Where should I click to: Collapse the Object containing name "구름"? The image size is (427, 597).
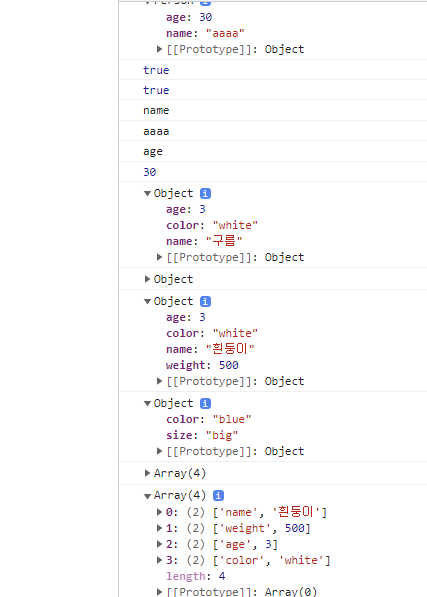[147, 193]
